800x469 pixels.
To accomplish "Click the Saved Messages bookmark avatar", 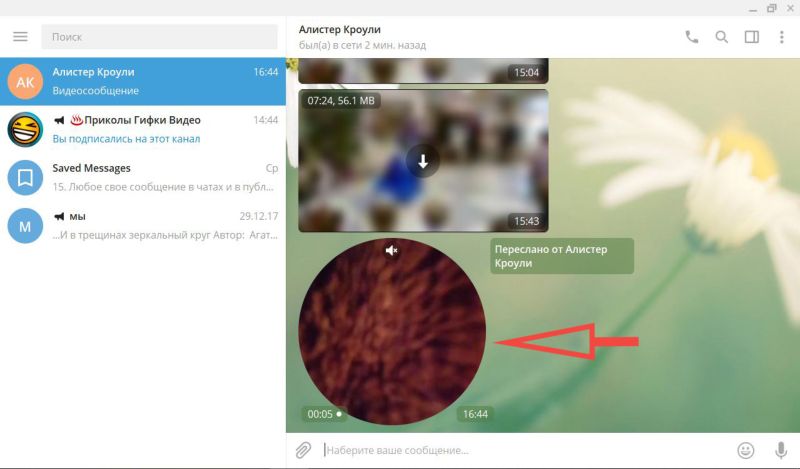I will 25,178.
